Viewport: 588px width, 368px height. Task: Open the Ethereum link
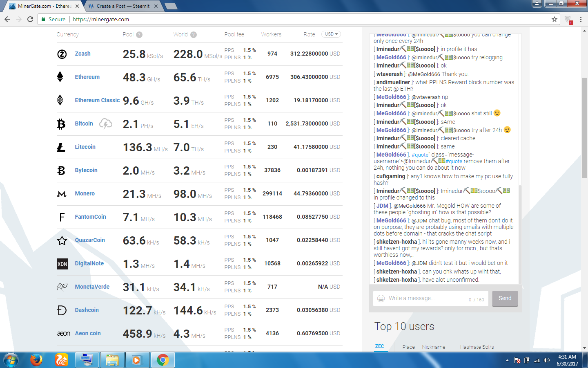(87, 77)
